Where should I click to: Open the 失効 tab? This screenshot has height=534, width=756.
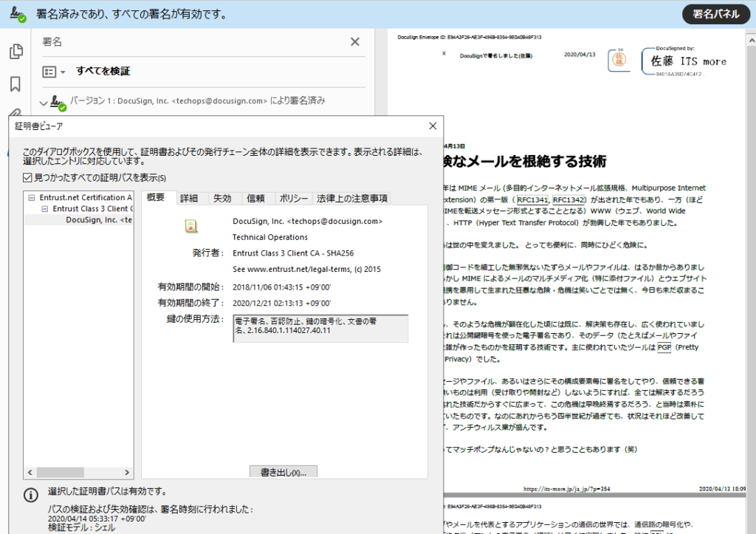point(222,198)
